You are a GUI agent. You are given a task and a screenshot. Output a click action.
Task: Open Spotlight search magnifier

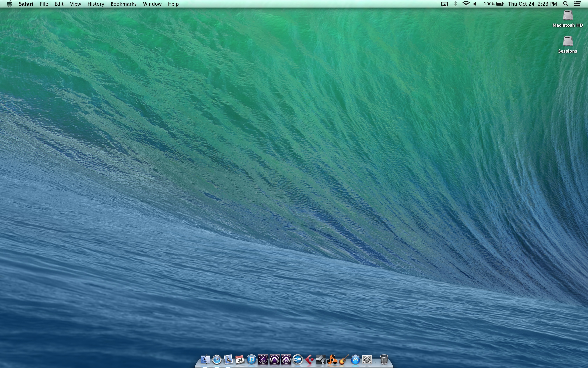(566, 4)
